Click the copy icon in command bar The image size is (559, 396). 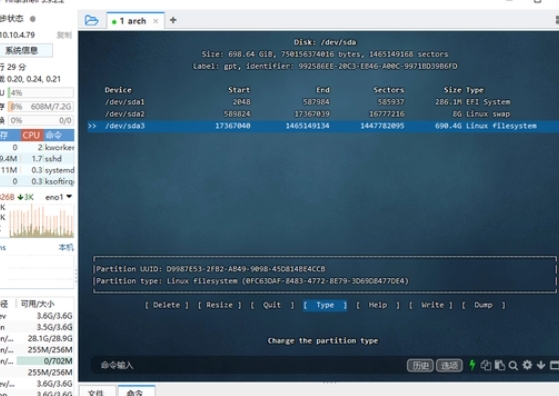486,365
